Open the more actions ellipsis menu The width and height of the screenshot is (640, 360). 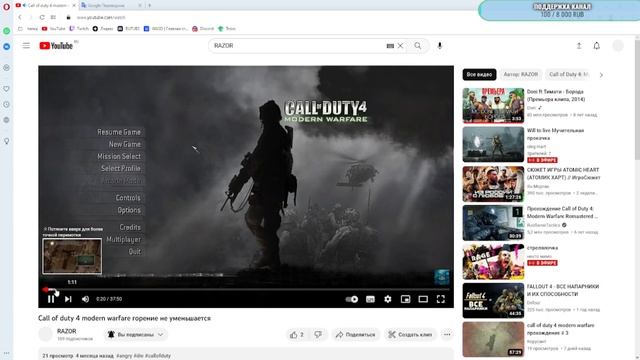[x=447, y=335]
